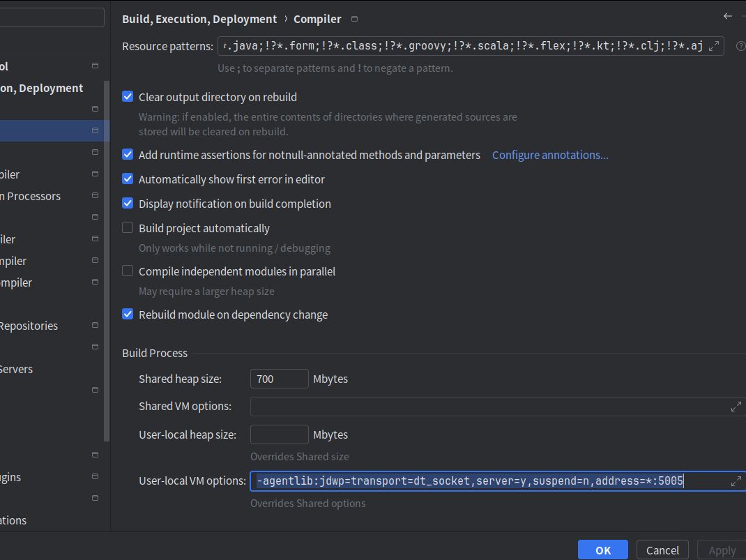This screenshot has height=560, width=746.
Task: Click Build, Execution, Deployment breadcrumb
Action: click(199, 19)
